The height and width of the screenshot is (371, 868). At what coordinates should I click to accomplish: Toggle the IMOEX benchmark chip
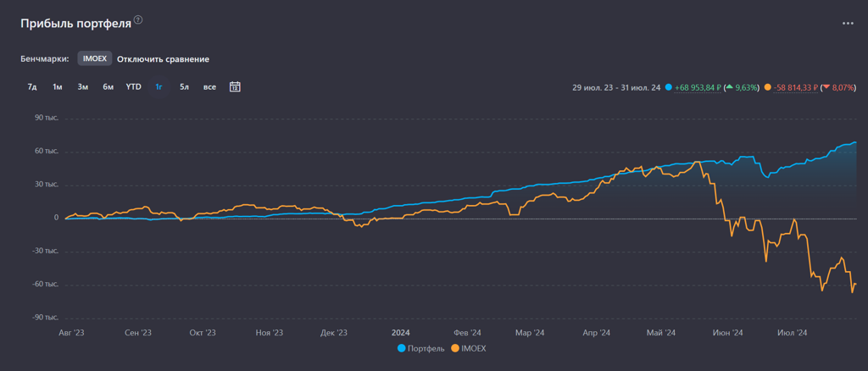coord(95,59)
